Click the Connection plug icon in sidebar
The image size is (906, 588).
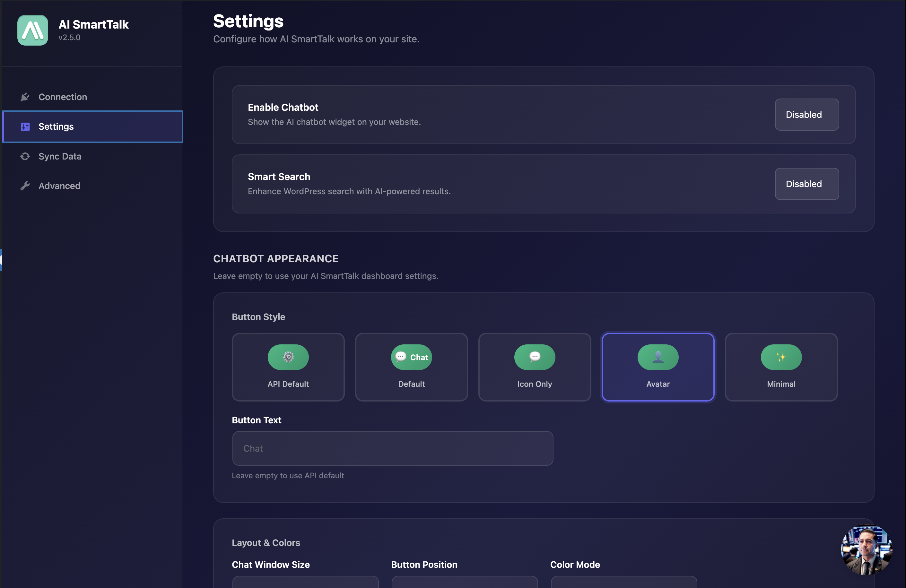[x=25, y=97]
